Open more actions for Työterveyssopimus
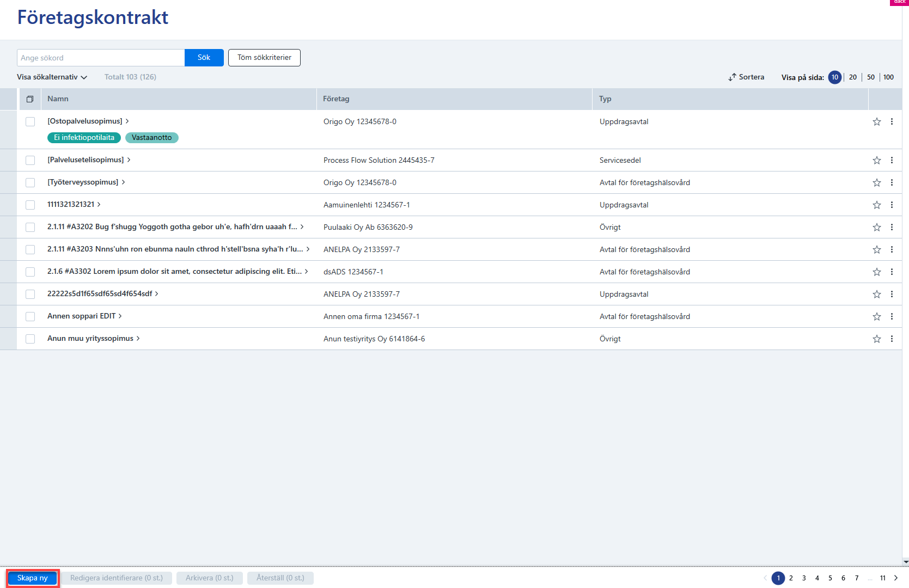The height and width of the screenshot is (588, 909). 892,183
